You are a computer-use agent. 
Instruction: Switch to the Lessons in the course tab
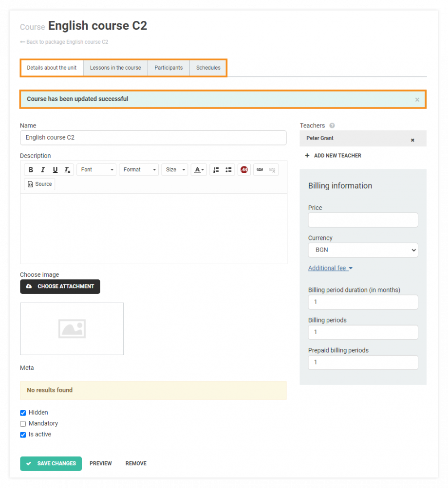pyautogui.click(x=115, y=68)
